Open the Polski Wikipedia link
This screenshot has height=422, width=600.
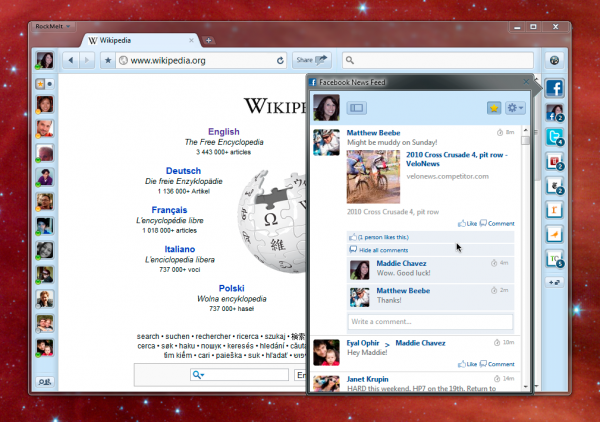coord(232,288)
